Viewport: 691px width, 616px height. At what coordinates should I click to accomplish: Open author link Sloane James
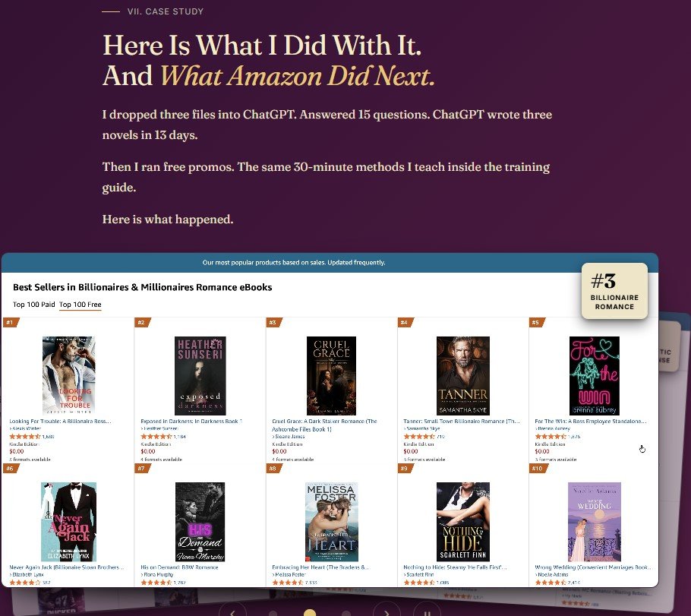pyautogui.click(x=289, y=437)
